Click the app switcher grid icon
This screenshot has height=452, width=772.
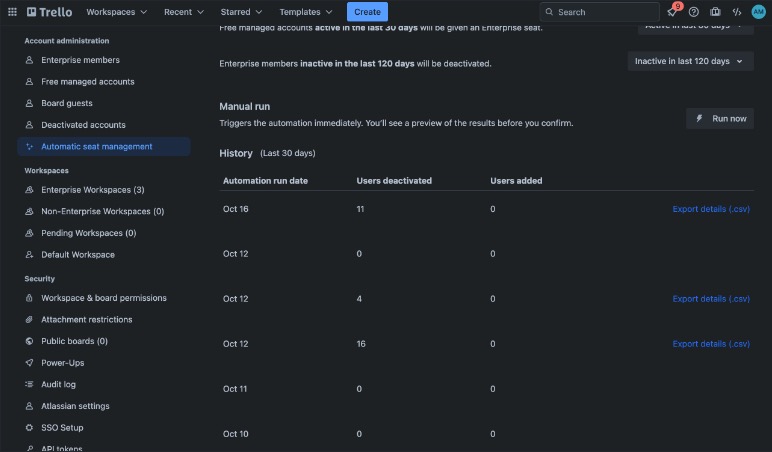point(13,12)
